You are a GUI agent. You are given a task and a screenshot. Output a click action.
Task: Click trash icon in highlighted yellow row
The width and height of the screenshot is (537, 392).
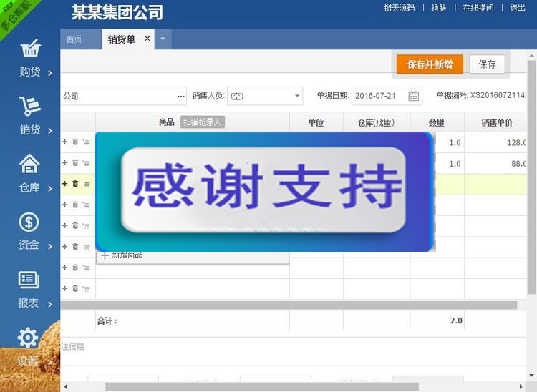(x=75, y=184)
